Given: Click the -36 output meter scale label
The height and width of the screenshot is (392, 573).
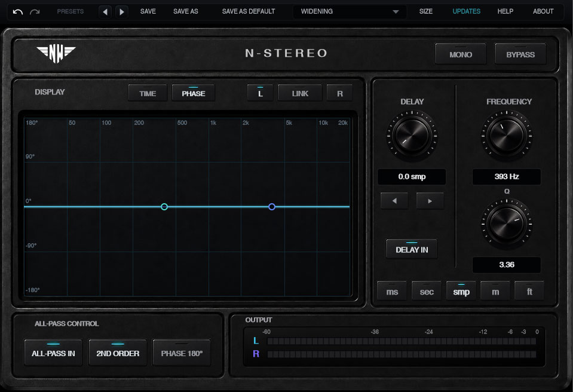Looking at the screenshot, I should 375,332.
